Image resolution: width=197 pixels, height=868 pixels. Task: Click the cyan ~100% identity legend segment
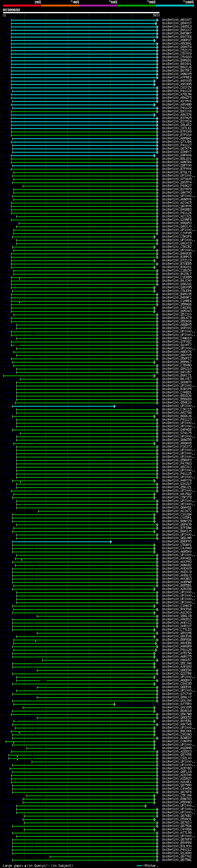[175, 6]
